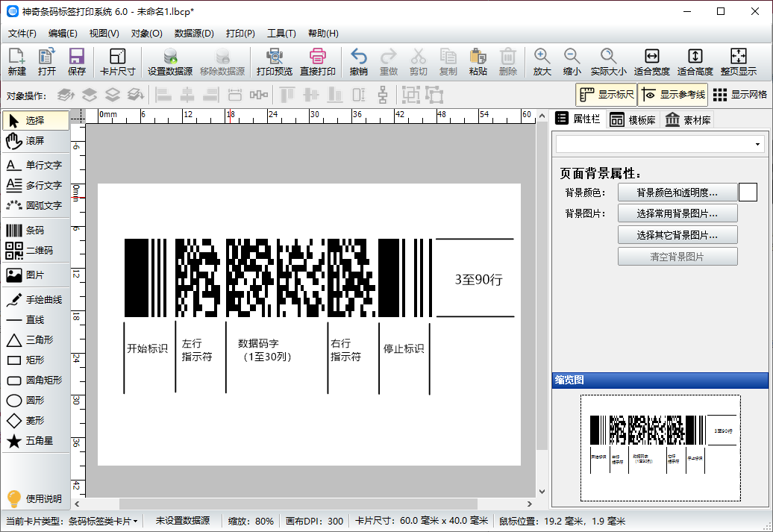
Task: Select the 二维码 QR code tool
Action: click(x=36, y=251)
